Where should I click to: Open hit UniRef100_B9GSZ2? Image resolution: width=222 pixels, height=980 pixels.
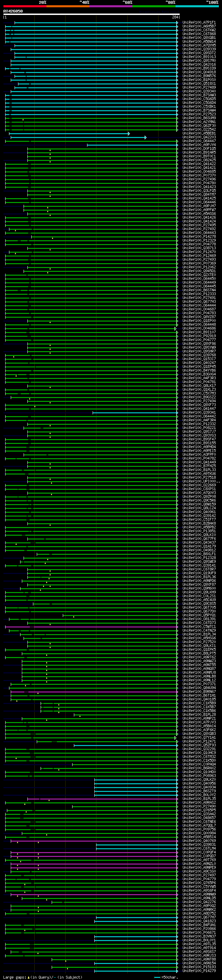[199, 397]
